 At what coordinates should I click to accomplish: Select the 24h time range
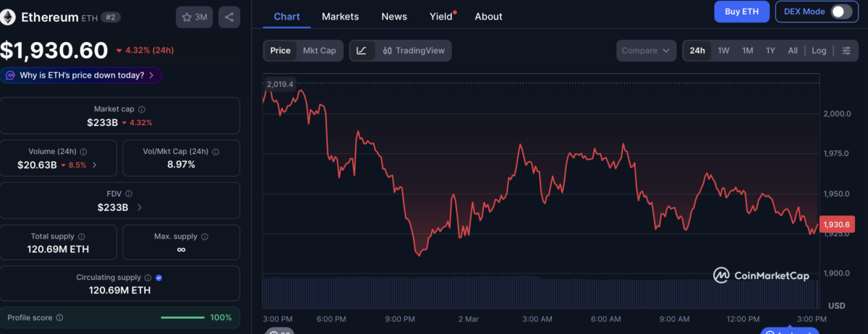pyautogui.click(x=697, y=51)
